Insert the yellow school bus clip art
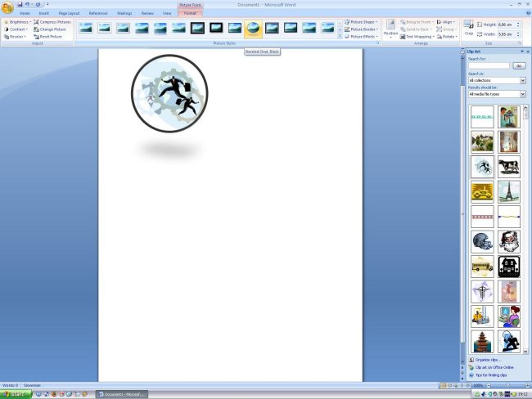Screen dimensions: 532x399 (482, 267)
